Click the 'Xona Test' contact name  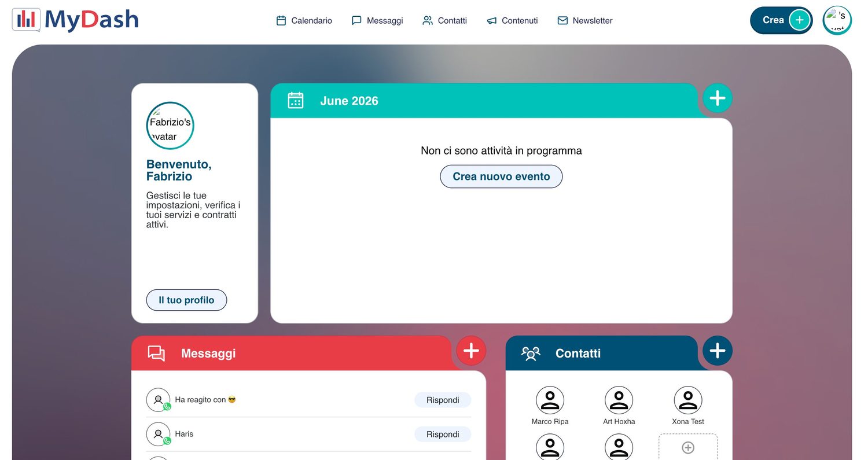pos(688,421)
